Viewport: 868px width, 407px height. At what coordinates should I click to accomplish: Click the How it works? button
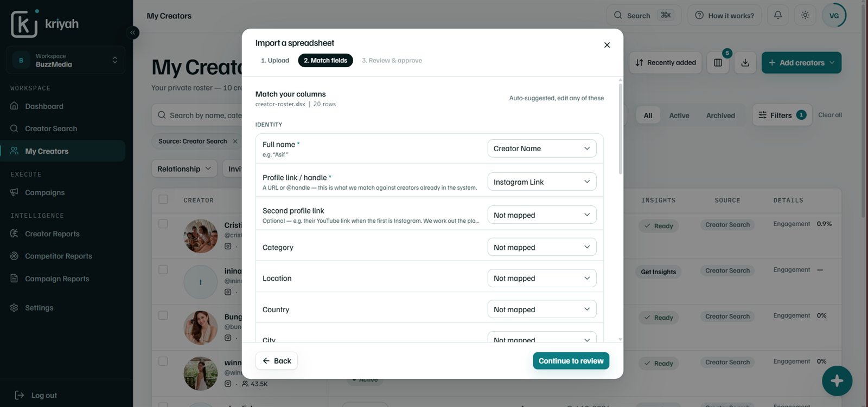[x=724, y=15]
